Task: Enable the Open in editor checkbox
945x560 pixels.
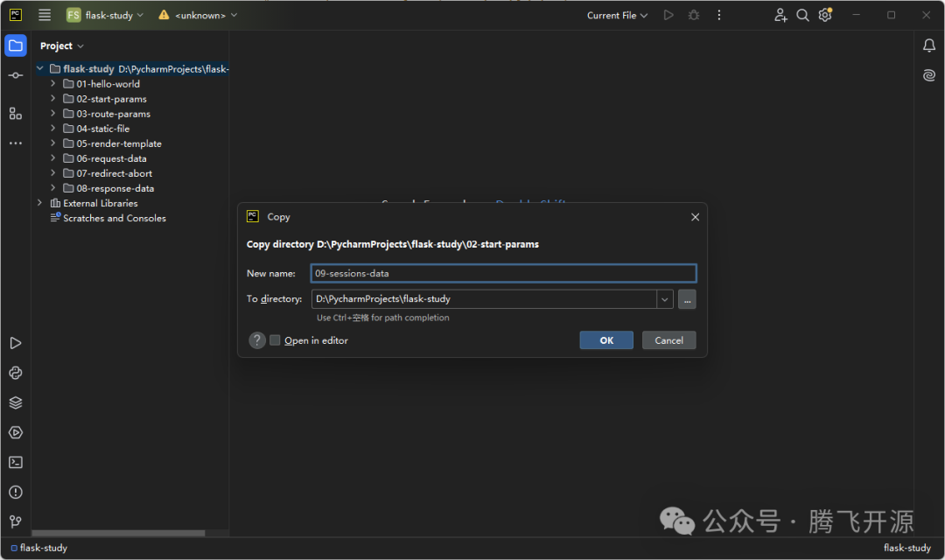Action: [275, 340]
